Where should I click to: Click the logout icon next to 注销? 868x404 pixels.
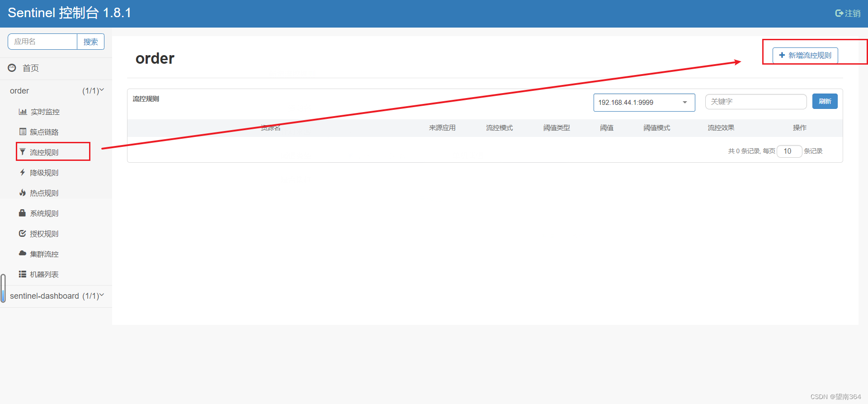pyautogui.click(x=839, y=14)
